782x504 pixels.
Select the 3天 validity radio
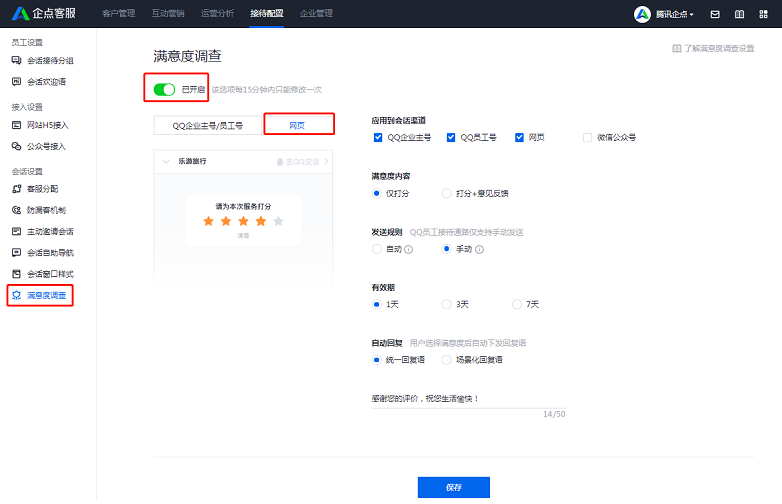point(446,304)
